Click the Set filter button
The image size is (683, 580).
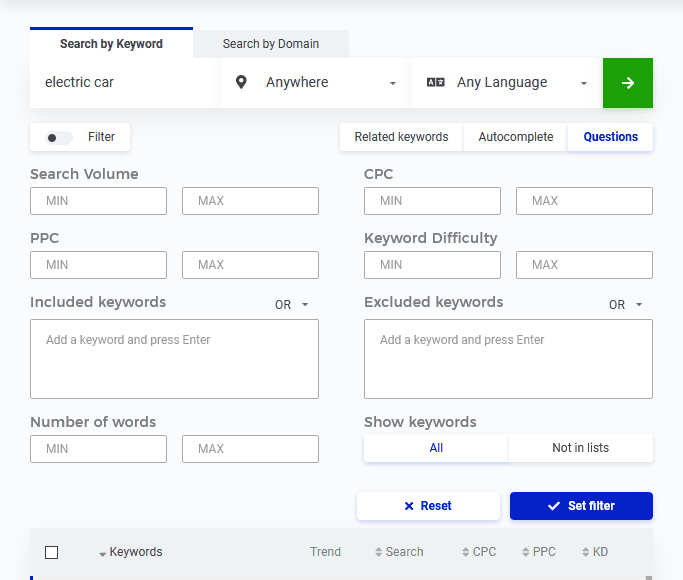[582, 506]
